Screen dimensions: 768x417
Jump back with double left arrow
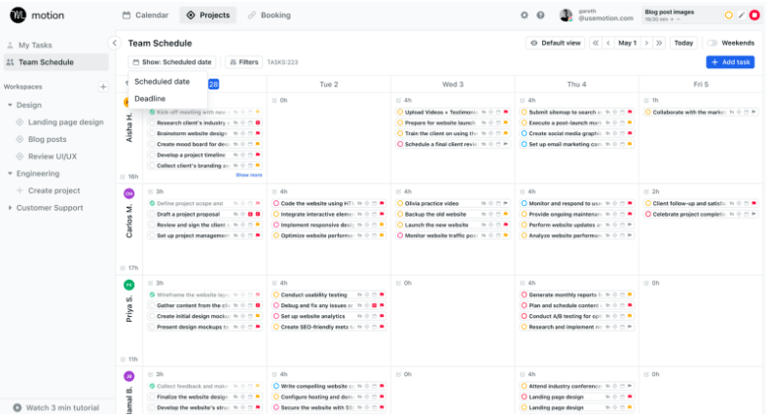point(596,43)
